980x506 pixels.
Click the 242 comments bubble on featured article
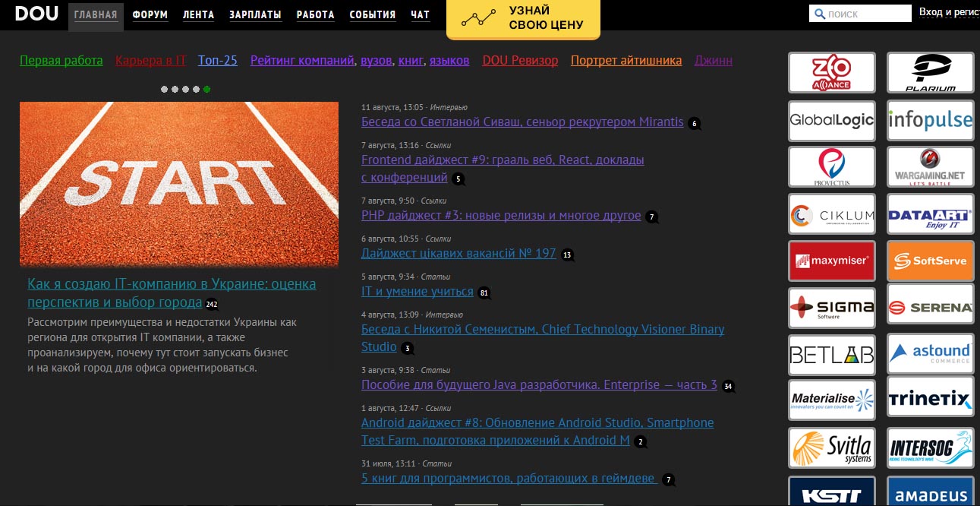pos(211,305)
